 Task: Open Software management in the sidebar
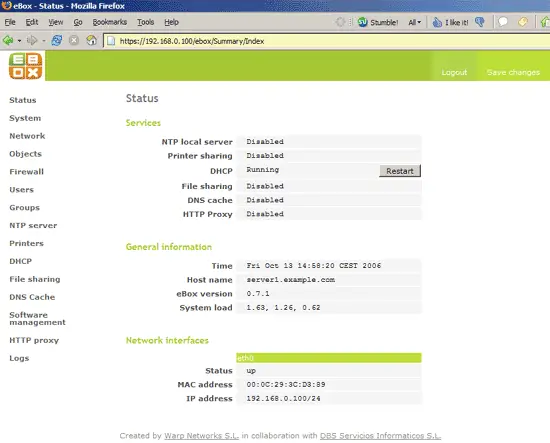coord(37,318)
